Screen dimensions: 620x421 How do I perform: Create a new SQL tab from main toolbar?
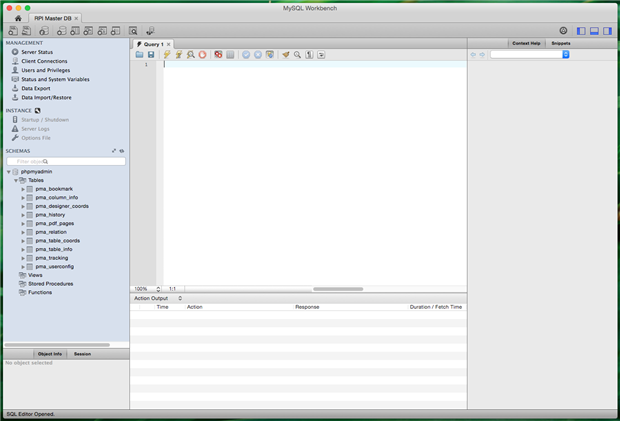(13, 30)
